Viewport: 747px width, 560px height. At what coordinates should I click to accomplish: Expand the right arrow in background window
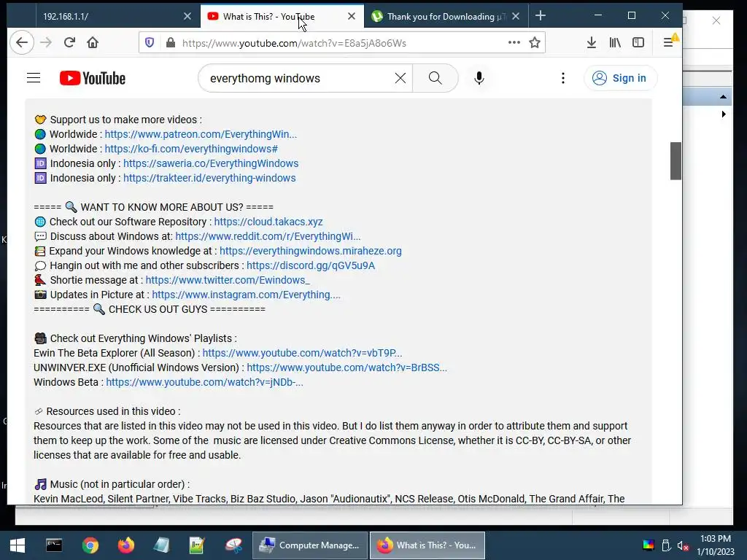tap(723, 114)
